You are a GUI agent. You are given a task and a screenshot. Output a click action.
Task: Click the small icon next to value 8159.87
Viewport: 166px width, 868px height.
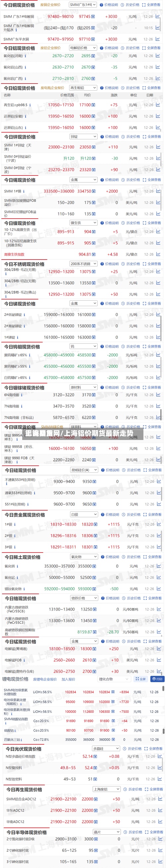point(95,632)
